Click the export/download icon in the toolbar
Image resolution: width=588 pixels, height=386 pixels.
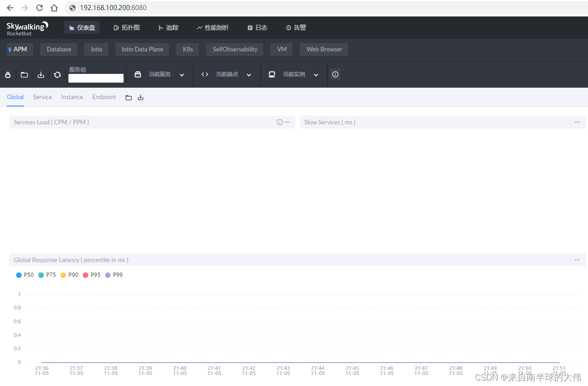tap(40, 74)
